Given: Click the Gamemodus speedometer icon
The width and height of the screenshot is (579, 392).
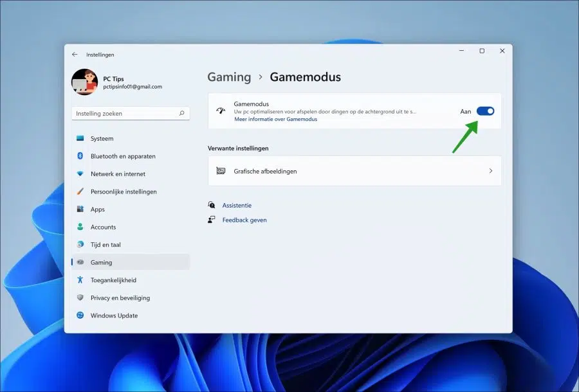Looking at the screenshot, I should [x=221, y=111].
